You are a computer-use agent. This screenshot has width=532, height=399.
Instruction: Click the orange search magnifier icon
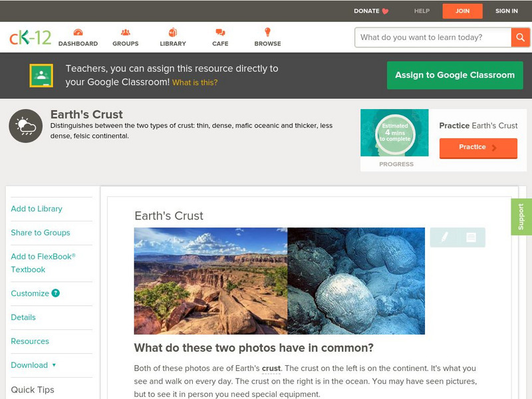[x=521, y=37]
